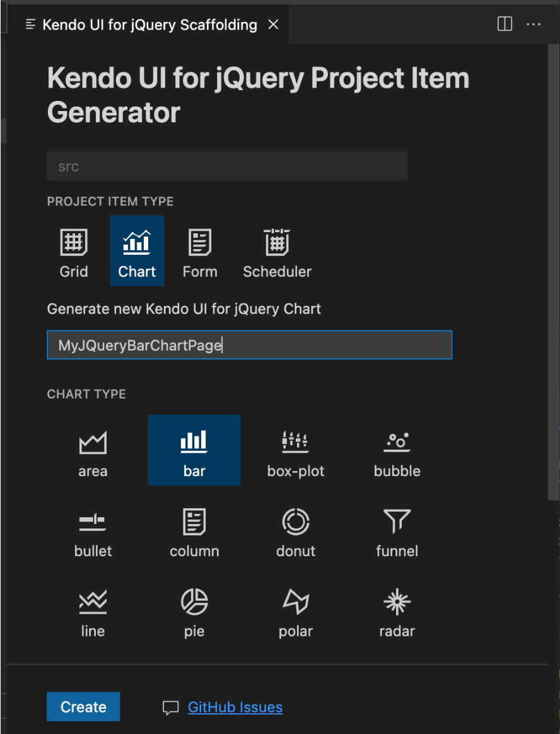
Task: Choose the column chart type
Action: pyautogui.click(x=194, y=530)
